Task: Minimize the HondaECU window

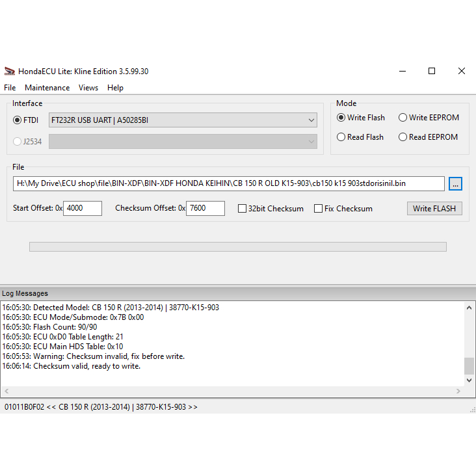Action: [x=402, y=72]
